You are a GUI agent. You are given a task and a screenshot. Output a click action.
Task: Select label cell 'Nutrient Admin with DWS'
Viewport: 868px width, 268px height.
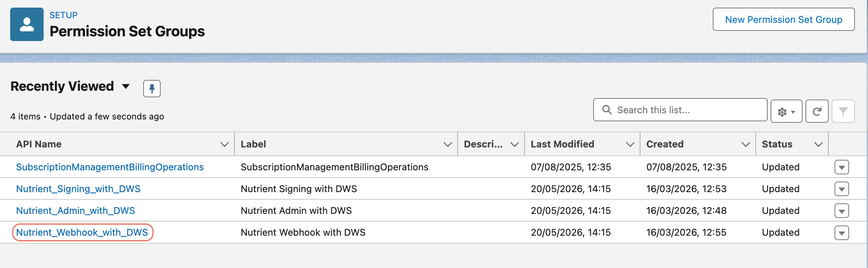[296, 211]
